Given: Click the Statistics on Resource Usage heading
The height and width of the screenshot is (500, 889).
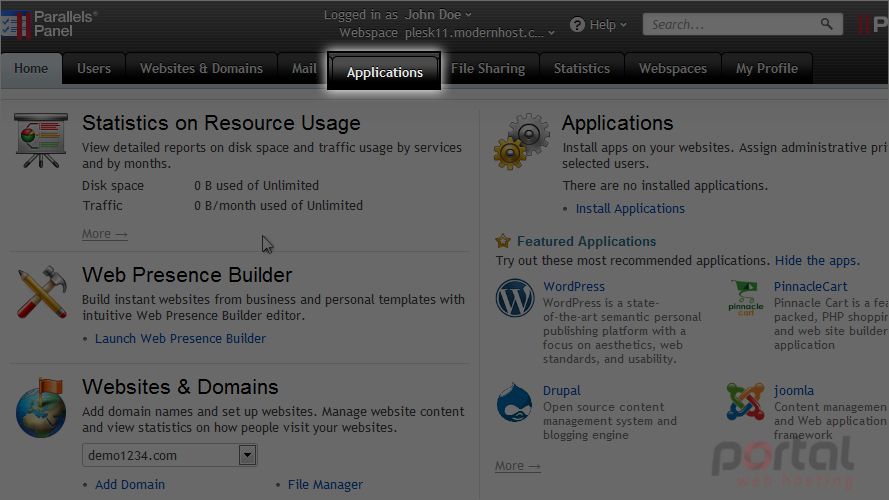Looking at the screenshot, I should pos(221,123).
